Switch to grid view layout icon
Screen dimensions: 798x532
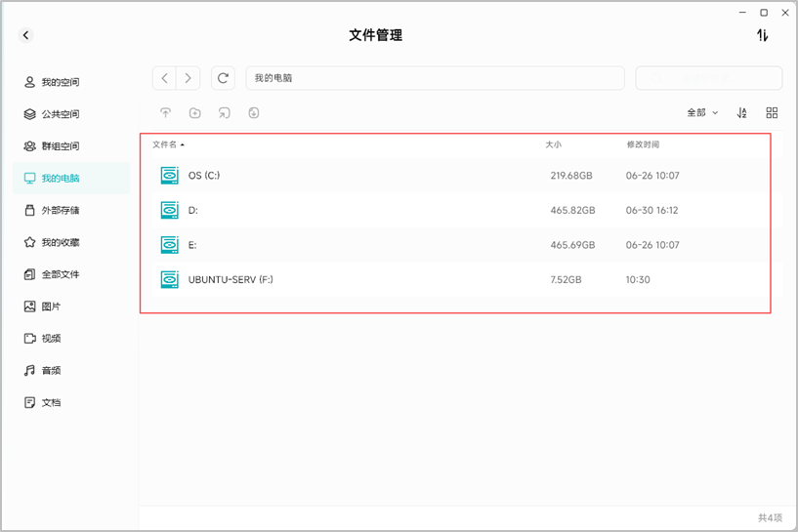(772, 113)
